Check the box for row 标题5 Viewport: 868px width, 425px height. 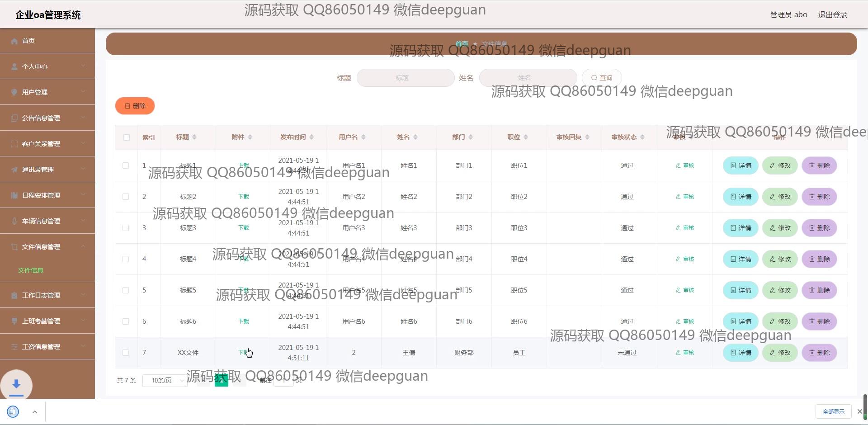pos(126,290)
